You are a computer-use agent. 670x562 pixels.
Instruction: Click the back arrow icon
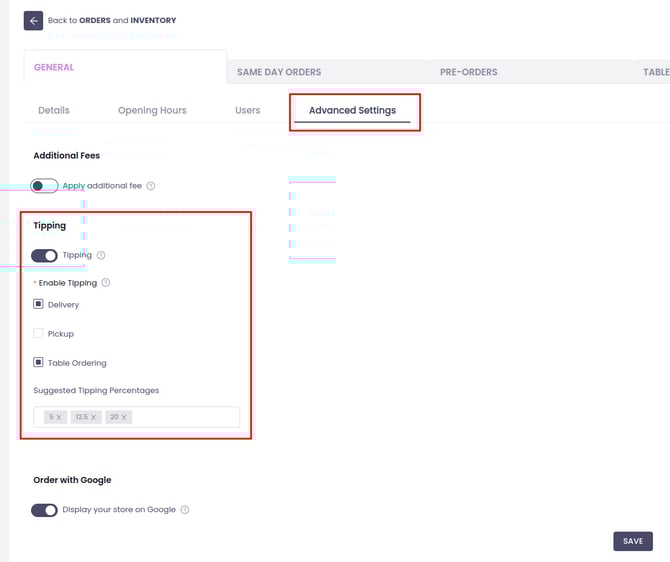point(33,20)
